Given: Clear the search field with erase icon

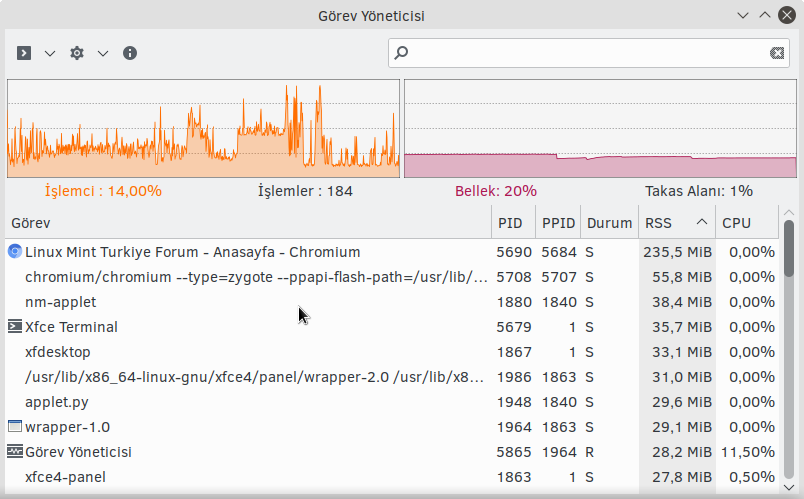Looking at the screenshot, I should 776,53.
